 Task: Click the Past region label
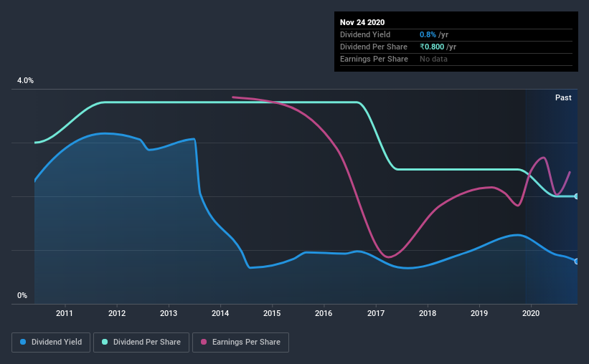pyautogui.click(x=563, y=97)
